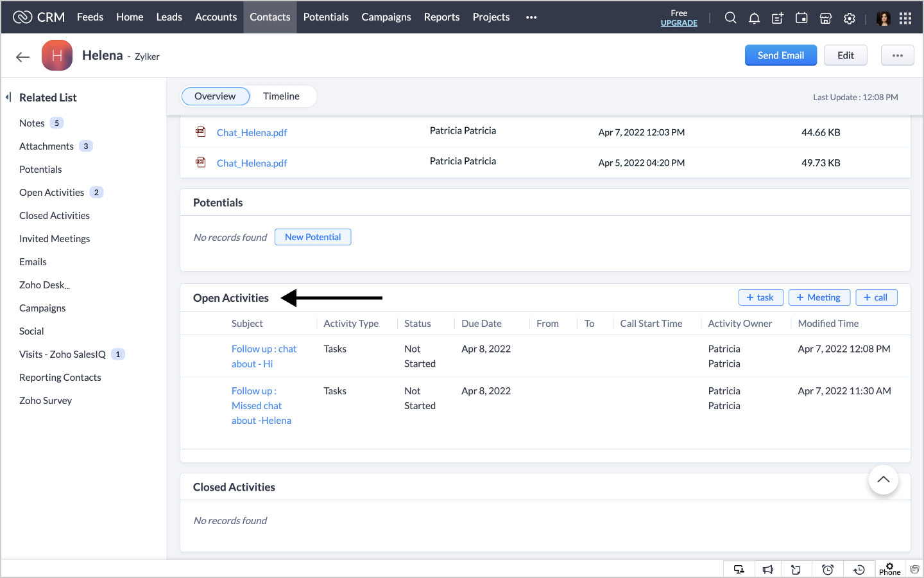Screen dimensions: 924x578
Task: Click the announcements megaphone icon
Action: (x=768, y=570)
